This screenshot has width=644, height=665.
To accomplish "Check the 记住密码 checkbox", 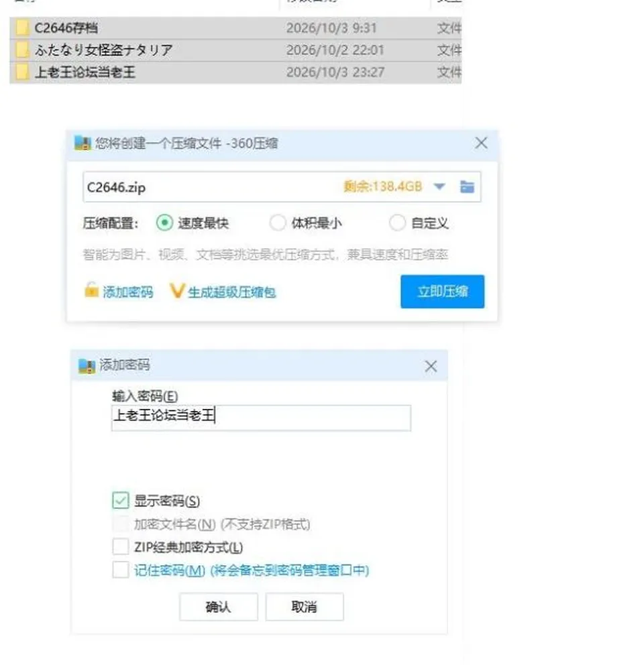I will [121, 570].
